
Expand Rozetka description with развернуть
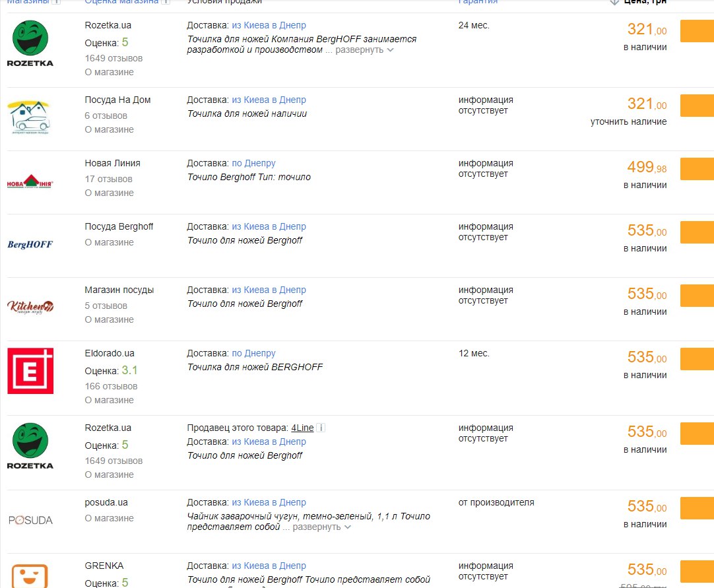click(x=364, y=49)
